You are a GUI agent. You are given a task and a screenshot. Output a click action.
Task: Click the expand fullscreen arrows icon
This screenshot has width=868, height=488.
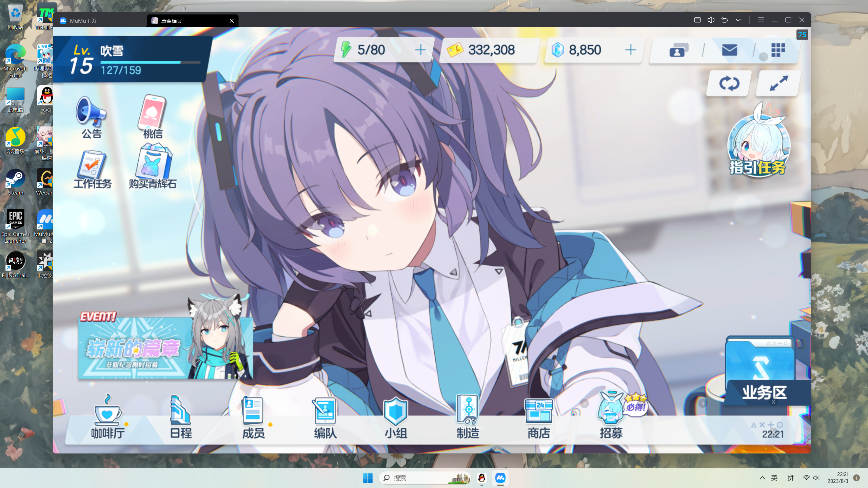(x=778, y=83)
